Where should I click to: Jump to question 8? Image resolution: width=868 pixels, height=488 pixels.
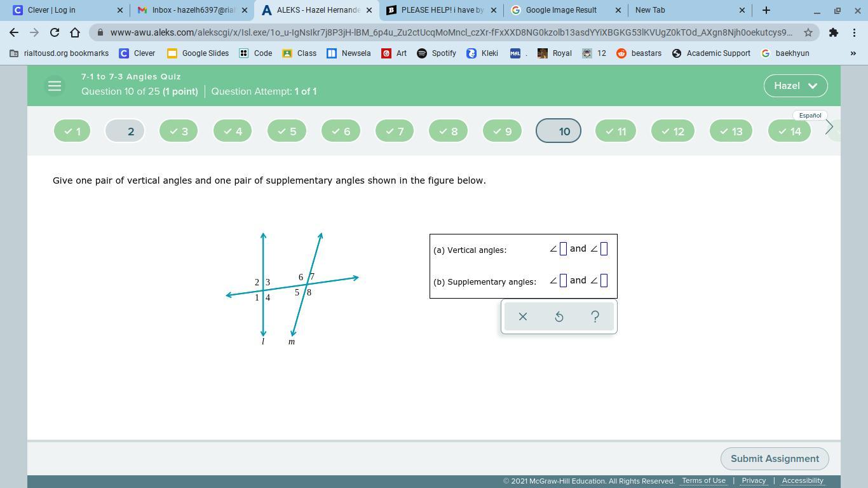click(448, 132)
